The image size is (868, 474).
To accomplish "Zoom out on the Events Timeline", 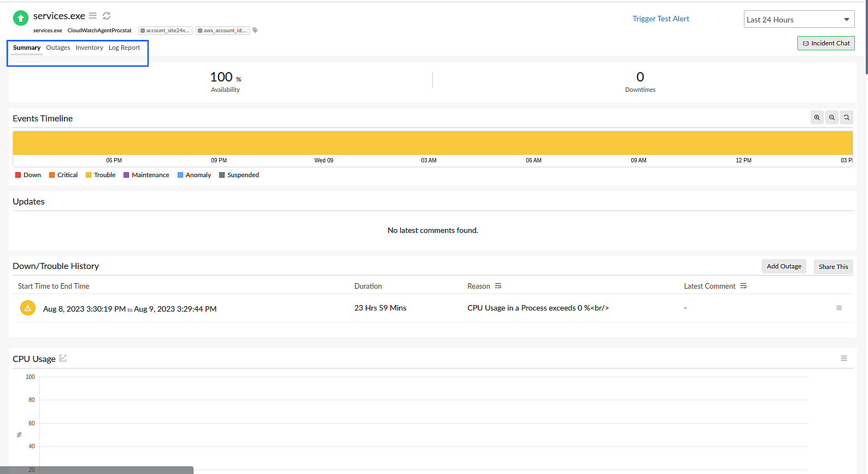I will (x=831, y=118).
